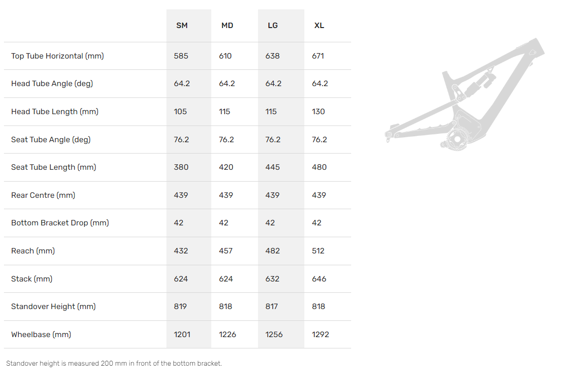
Task: Click the LG top tube value 638
Action: tap(272, 56)
